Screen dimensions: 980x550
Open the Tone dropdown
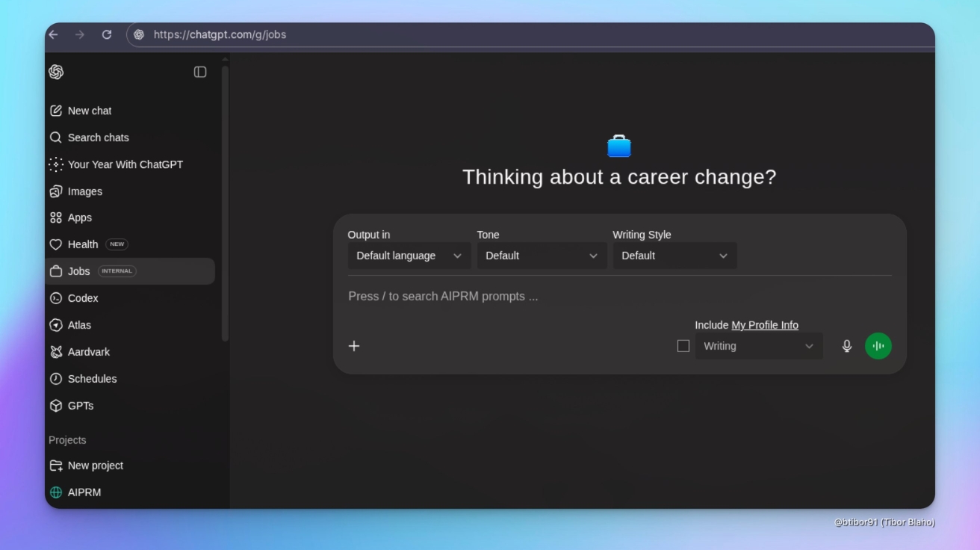542,255
